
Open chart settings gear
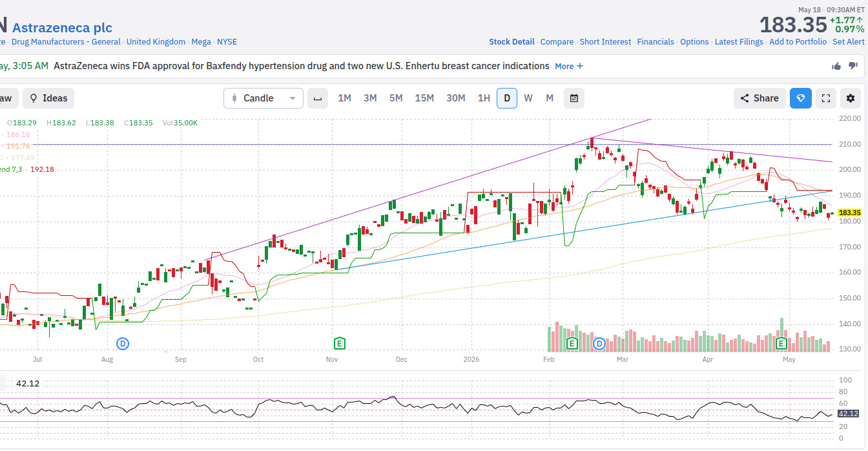point(850,98)
